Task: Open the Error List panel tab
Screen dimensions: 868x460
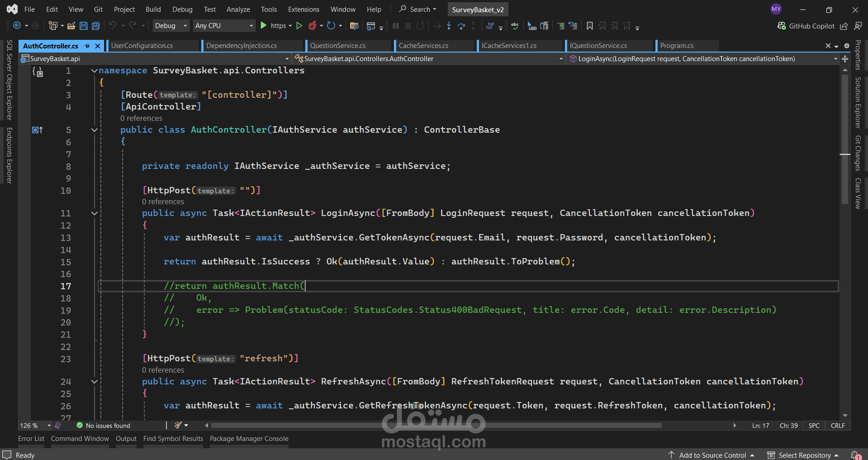Action: [31, 439]
